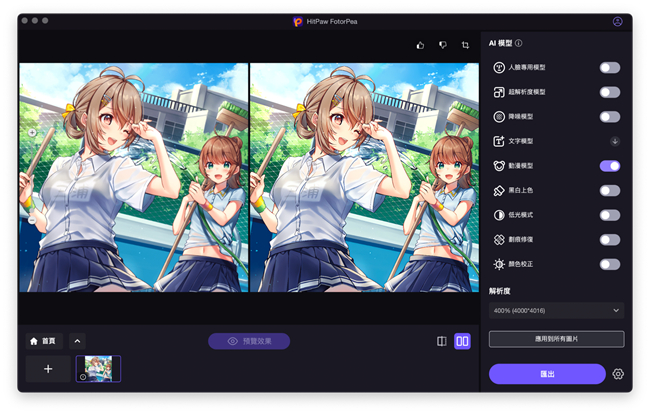The height and width of the screenshot is (414, 650).
Task: Click the thumbs up feedback icon
Action: (420, 45)
